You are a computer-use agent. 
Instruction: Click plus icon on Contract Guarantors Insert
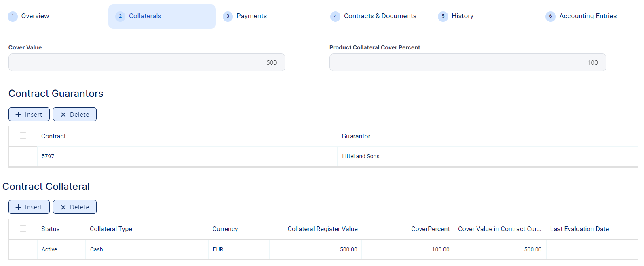click(x=18, y=115)
